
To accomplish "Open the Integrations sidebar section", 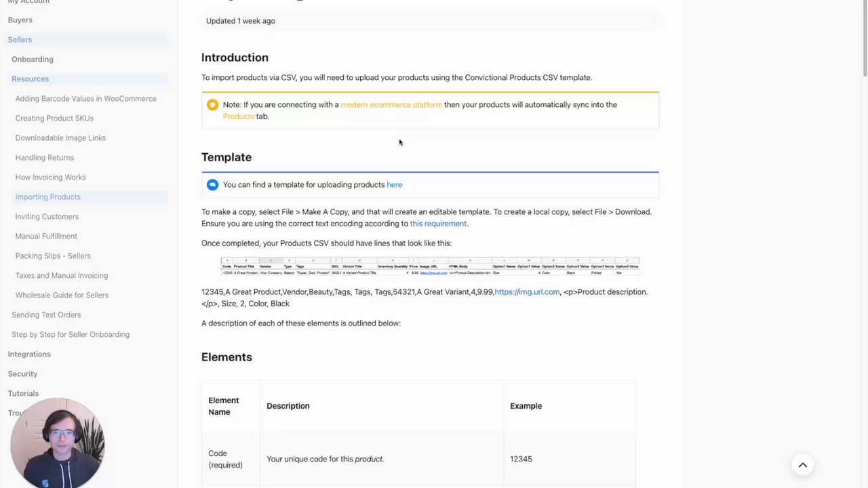I will pyautogui.click(x=29, y=354).
